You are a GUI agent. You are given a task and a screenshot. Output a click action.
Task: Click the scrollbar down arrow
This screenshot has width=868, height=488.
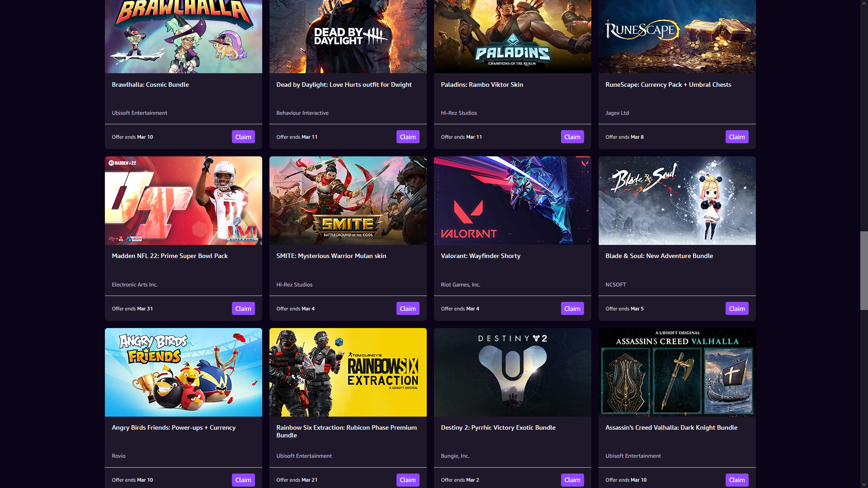point(864,484)
